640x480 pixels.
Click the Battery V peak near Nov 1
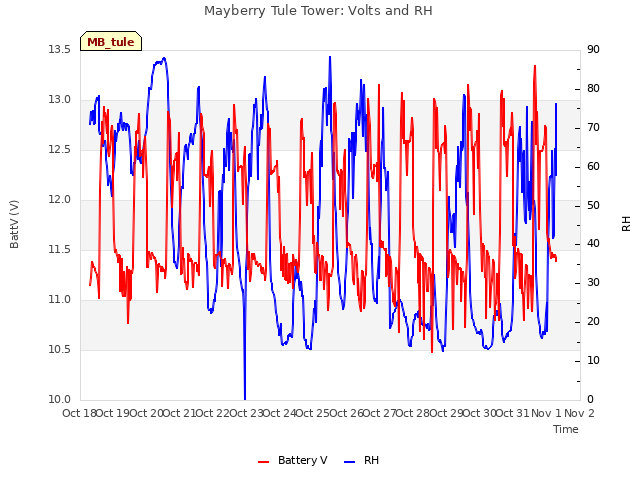(535, 67)
